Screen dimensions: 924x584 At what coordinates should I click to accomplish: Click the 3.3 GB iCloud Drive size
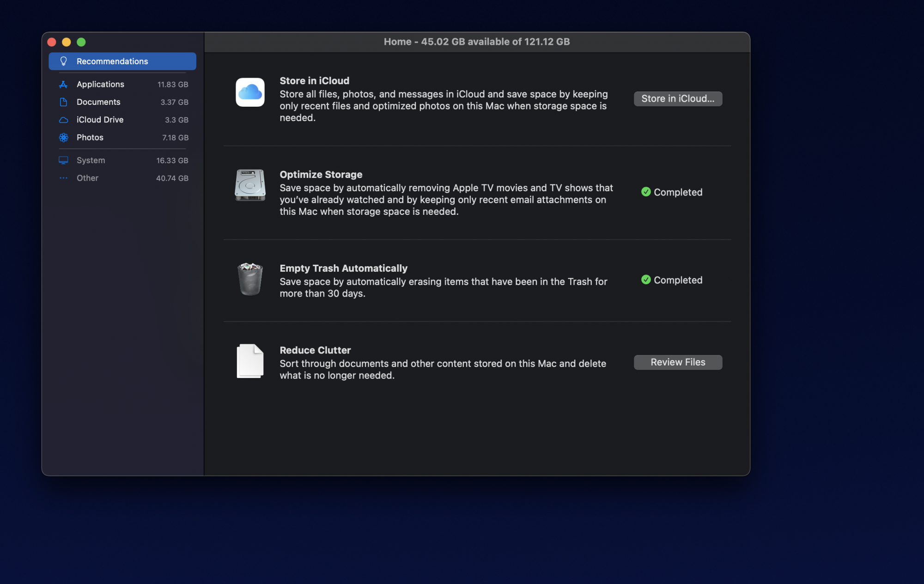point(176,120)
